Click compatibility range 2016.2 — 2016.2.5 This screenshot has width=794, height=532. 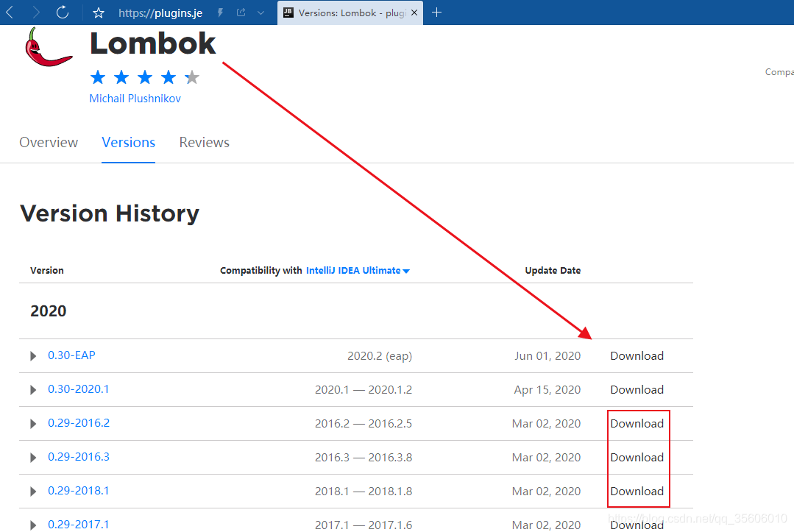pyautogui.click(x=363, y=424)
